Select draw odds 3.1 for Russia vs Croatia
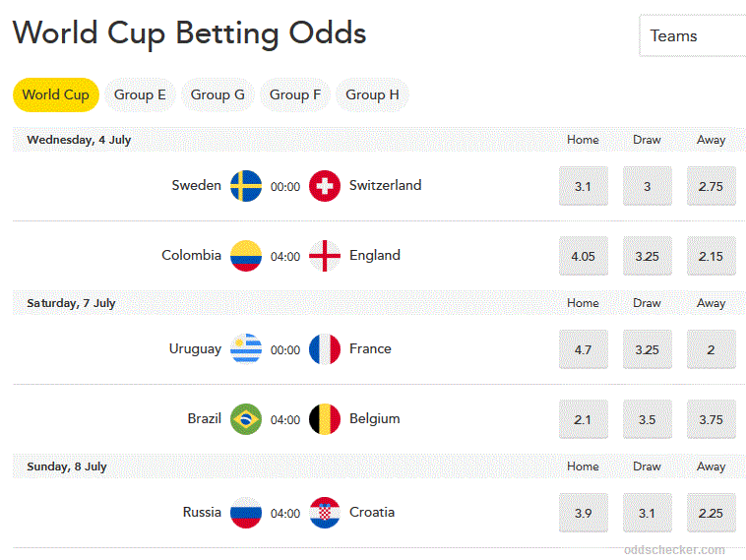This screenshot has width=746, height=560. pos(647,513)
